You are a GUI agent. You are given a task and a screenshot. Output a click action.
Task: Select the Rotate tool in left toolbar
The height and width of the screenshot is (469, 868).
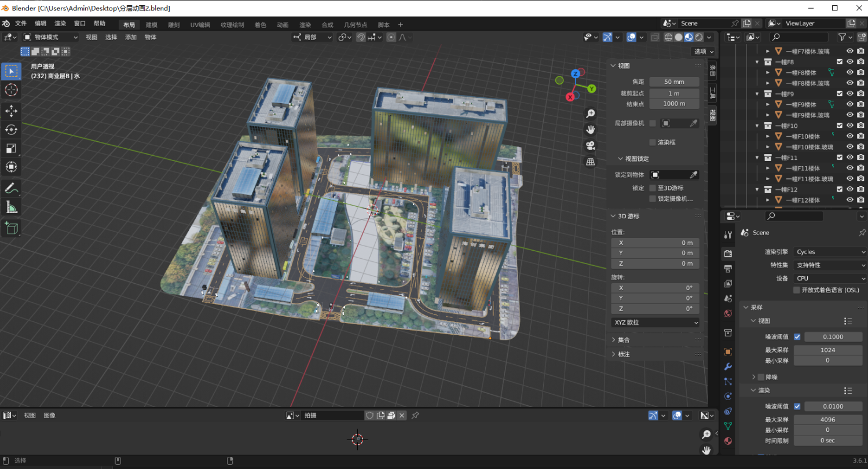click(x=11, y=129)
